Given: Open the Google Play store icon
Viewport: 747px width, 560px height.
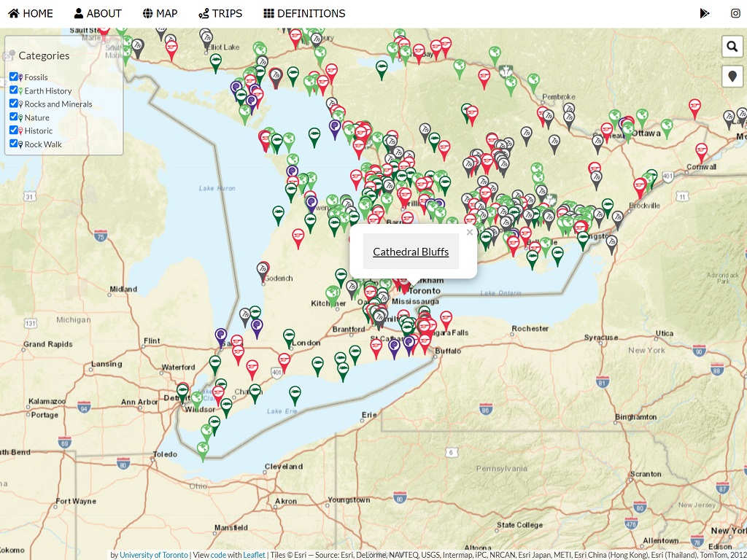Looking at the screenshot, I should [704, 13].
